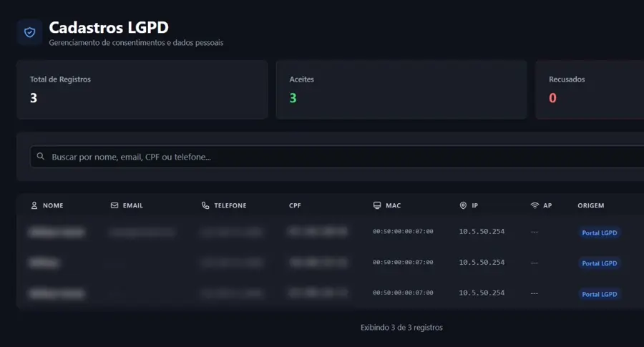Image resolution: width=644 pixels, height=347 pixels.
Task: Open the Recusados stats card
Action: click(590, 89)
